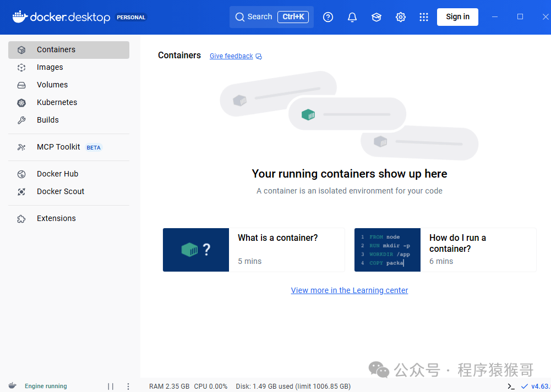Screen dimensions: 551x392
Task: Click the Search field in header
Action: tap(271, 17)
